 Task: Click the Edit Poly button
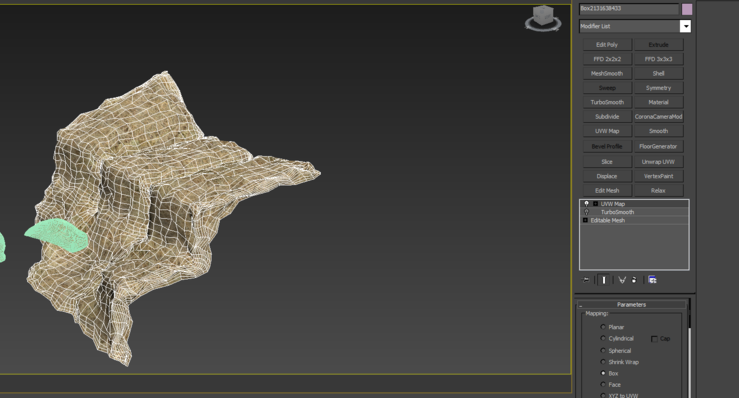pos(607,45)
